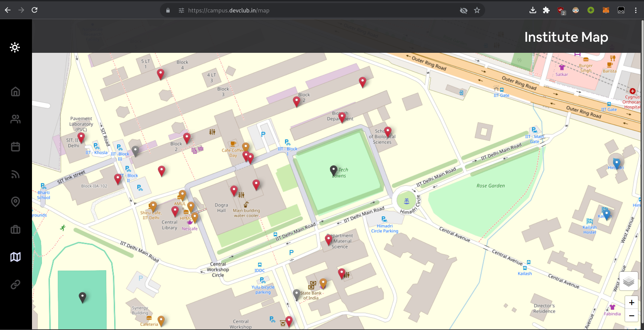Viewport: 644px width, 330px height.
Task: Zoom out on the map
Action: click(632, 316)
